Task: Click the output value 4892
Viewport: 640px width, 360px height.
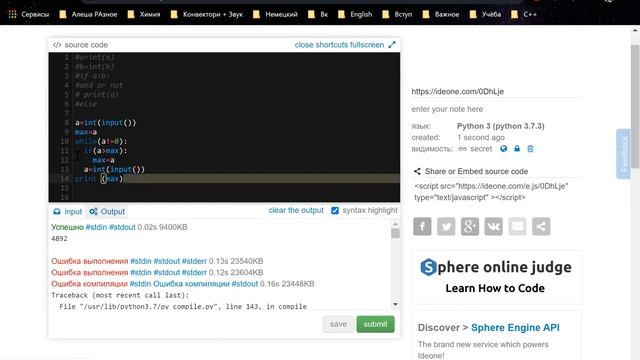Action: coord(60,238)
